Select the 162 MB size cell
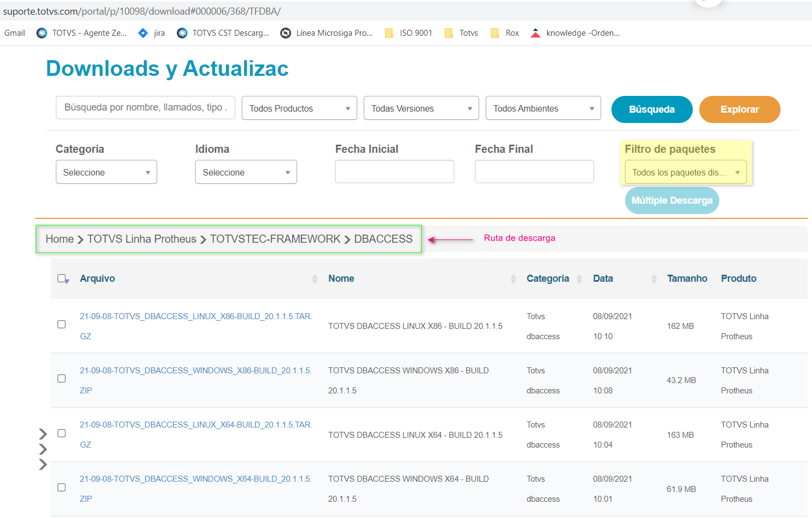 [680, 326]
